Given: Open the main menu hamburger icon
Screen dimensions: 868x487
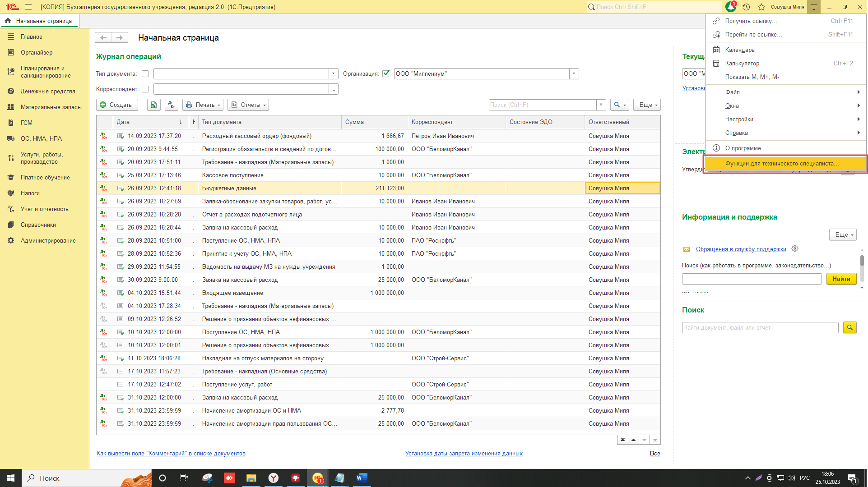Looking at the screenshot, I should point(28,7).
